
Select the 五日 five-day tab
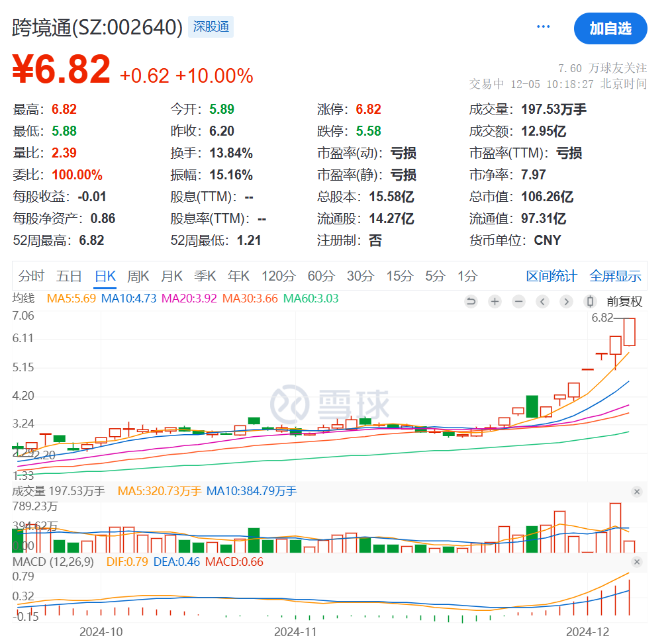click(69, 276)
